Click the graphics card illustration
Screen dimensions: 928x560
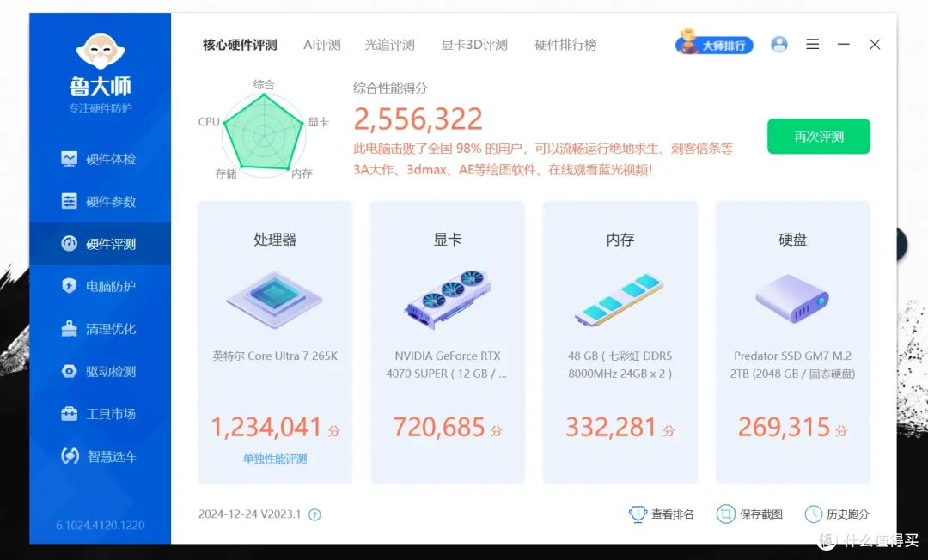448,299
